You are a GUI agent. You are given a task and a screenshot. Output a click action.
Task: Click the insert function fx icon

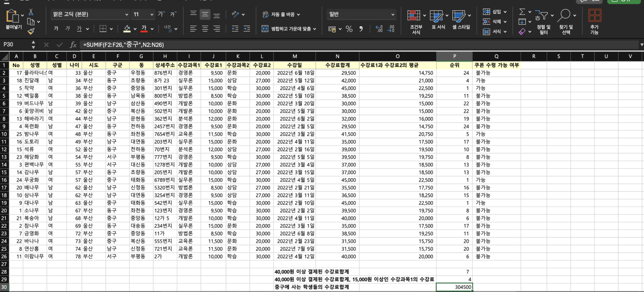point(73,45)
